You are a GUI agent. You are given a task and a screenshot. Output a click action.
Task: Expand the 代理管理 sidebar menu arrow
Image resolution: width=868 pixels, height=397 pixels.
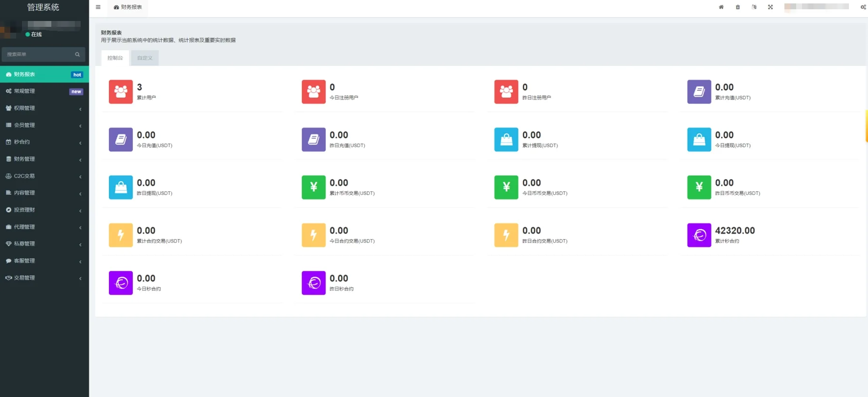[80, 228]
